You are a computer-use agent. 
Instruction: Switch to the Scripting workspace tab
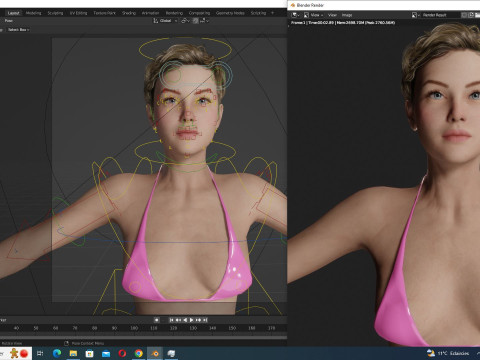(258, 13)
